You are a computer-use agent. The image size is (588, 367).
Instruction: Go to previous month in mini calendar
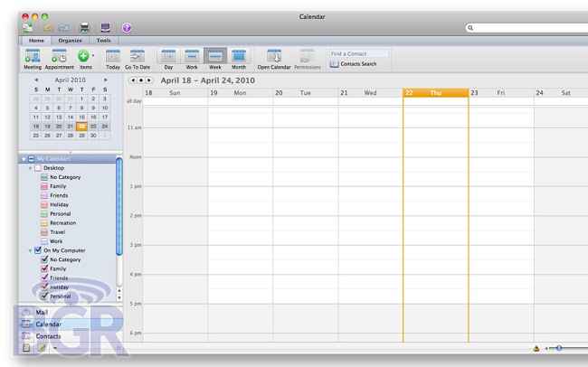click(36, 80)
